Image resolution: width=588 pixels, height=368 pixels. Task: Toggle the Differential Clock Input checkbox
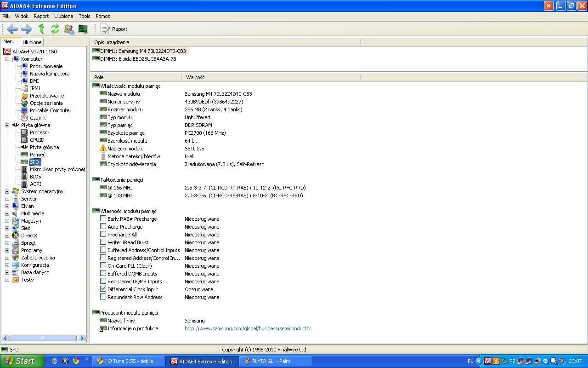pyautogui.click(x=103, y=289)
